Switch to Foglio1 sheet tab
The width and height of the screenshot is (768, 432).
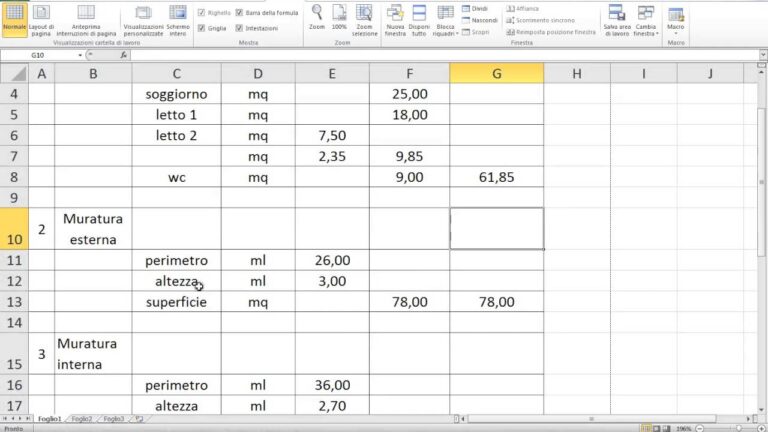tap(49, 419)
